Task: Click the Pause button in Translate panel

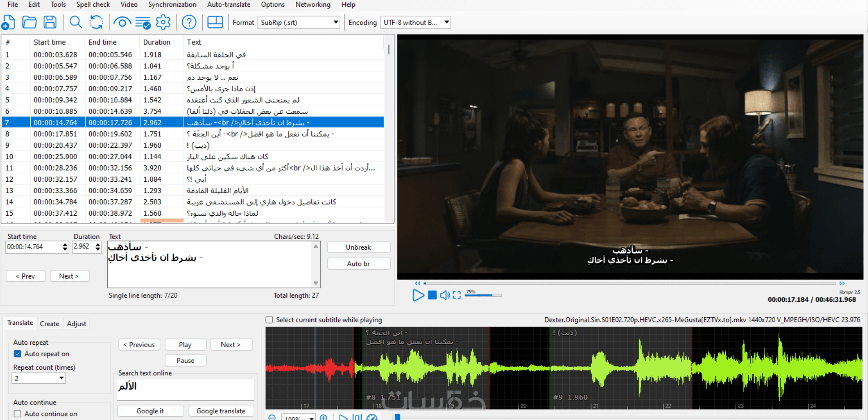Action: pos(186,361)
